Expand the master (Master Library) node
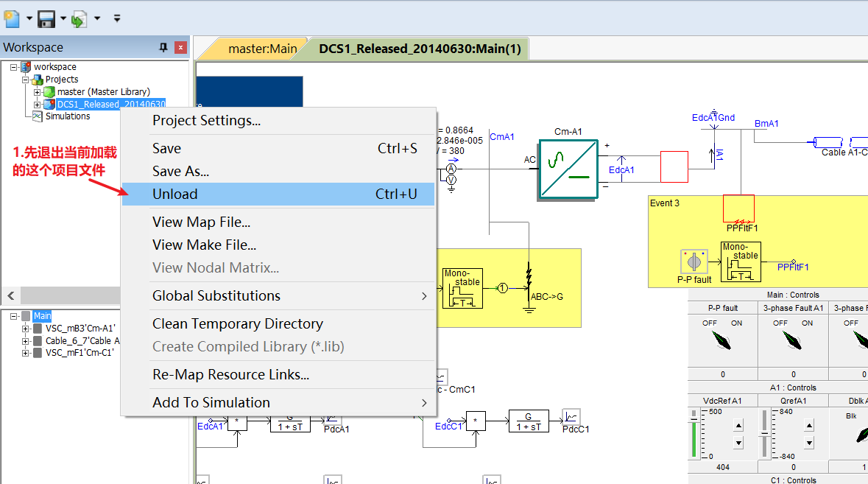The width and height of the screenshot is (868, 484). (37, 92)
